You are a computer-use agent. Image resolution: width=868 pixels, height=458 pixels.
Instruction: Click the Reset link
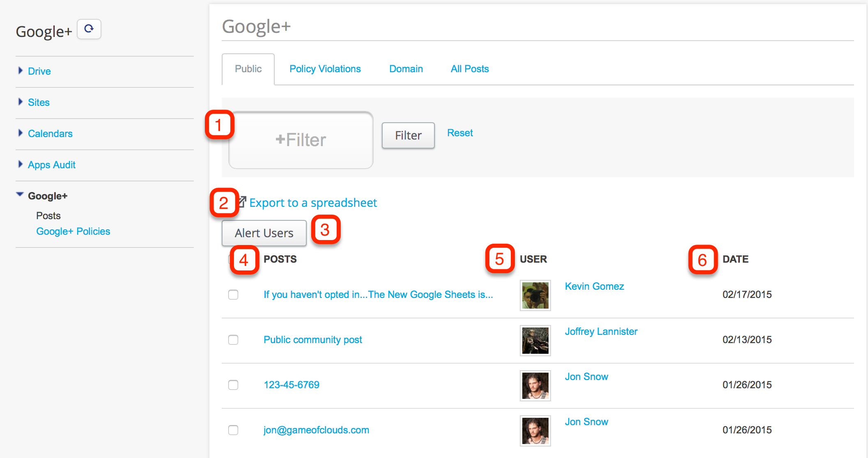[x=460, y=133]
